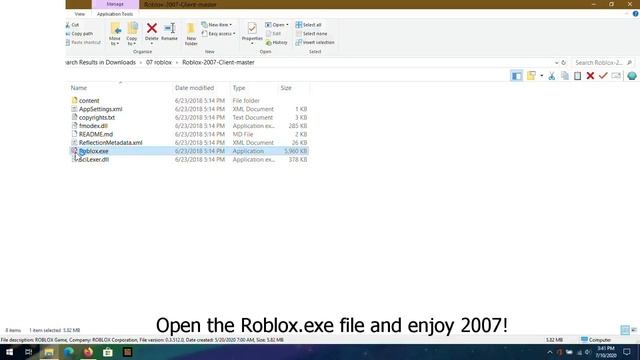Open the notification center icon

click(x=627, y=352)
